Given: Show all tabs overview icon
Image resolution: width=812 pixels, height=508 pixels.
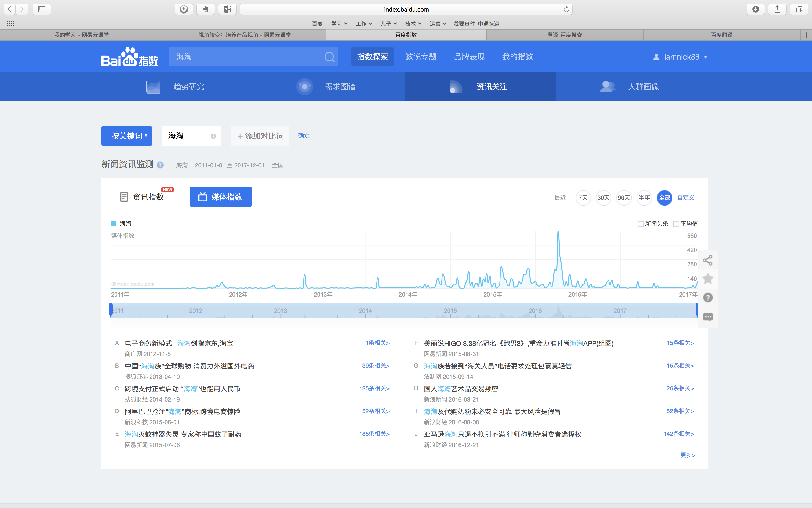Looking at the screenshot, I should tap(799, 9).
